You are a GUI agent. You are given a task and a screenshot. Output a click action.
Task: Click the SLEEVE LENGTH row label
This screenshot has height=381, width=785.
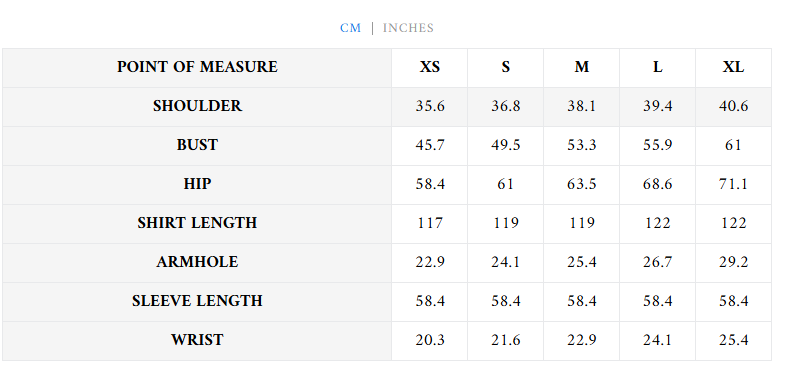(x=197, y=301)
